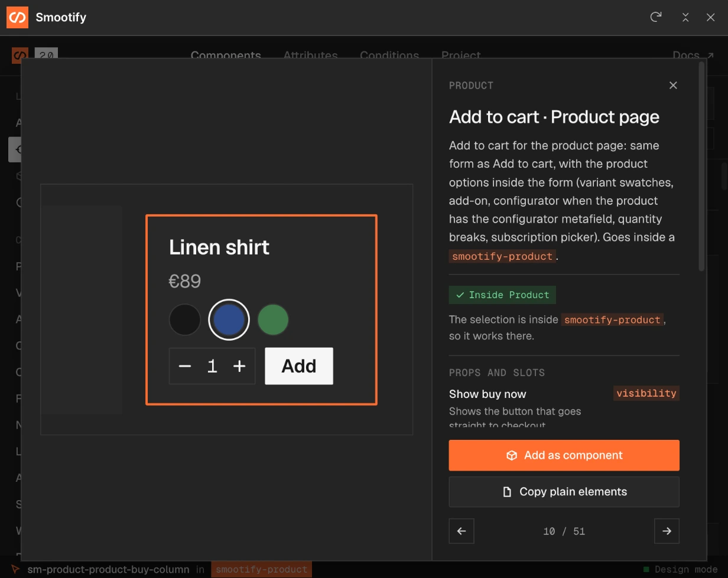Click smootify-product tag in status bar

point(261,570)
